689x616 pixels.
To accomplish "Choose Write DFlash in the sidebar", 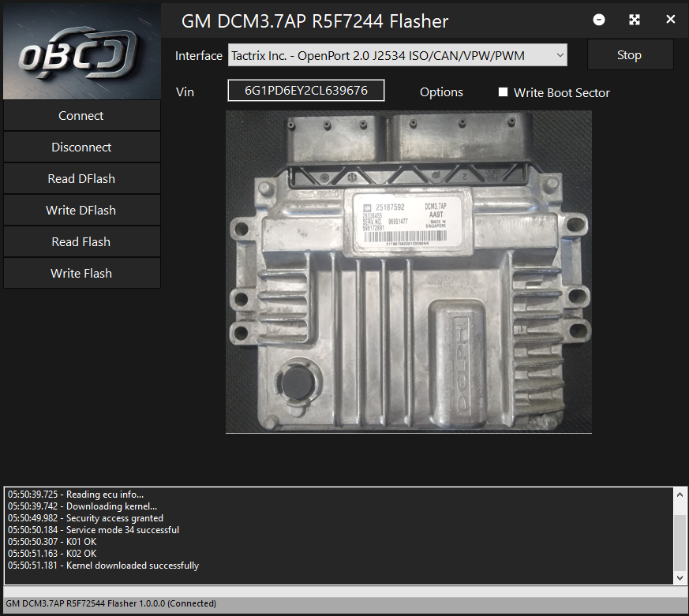I will pyautogui.click(x=81, y=210).
